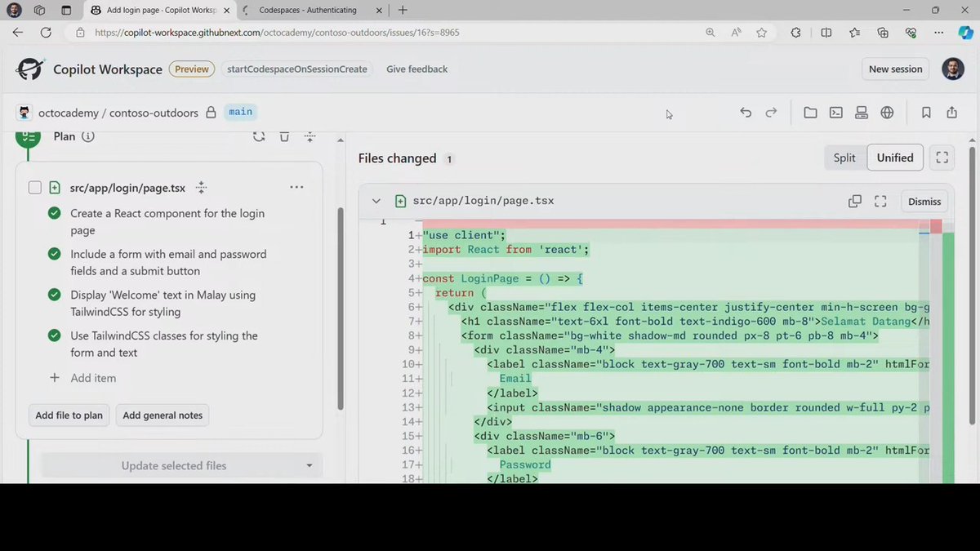Click Add general notes button

163,415
